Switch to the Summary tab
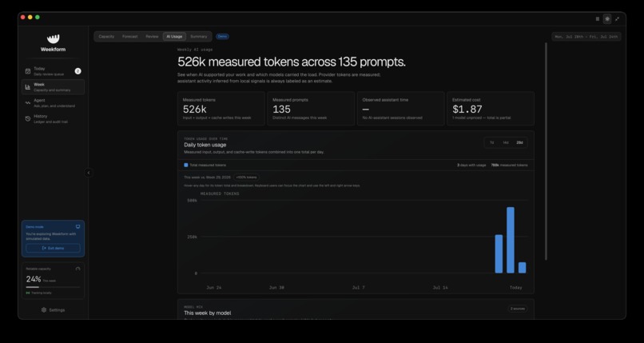 pyautogui.click(x=199, y=37)
